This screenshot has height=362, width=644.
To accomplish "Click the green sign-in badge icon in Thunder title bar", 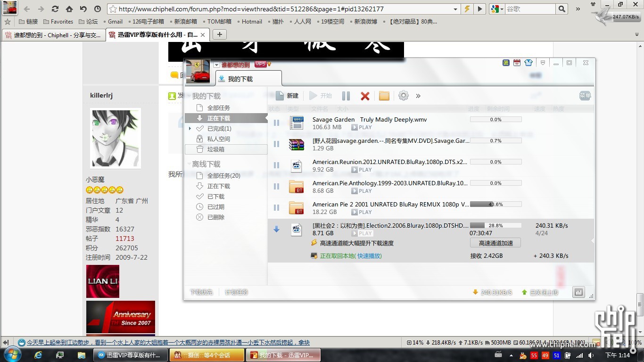I will pos(506,63).
